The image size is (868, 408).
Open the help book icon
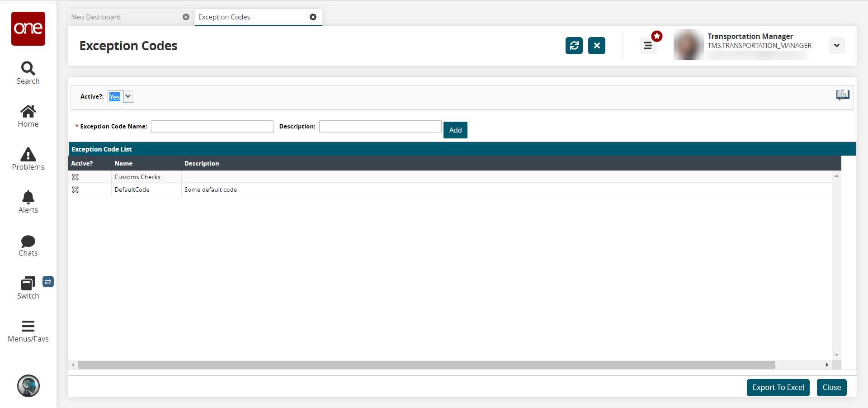tap(843, 95)
